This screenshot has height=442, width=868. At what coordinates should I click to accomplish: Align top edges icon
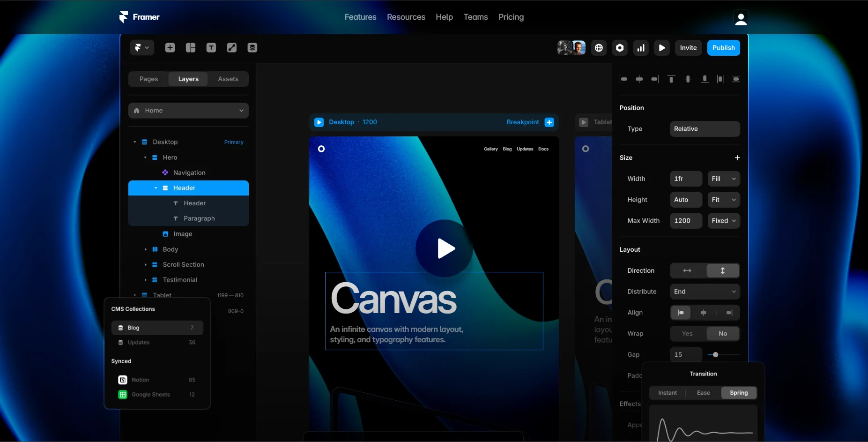(671, 79)
